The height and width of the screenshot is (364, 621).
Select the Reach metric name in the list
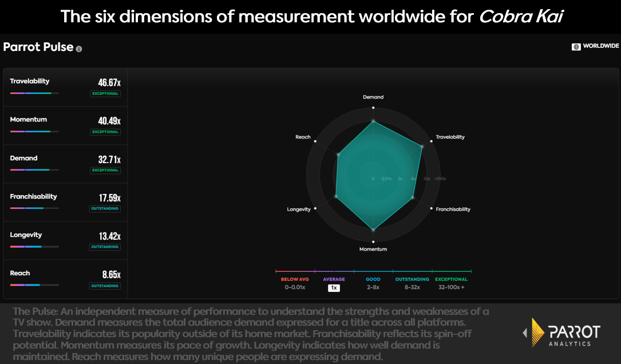(20, 274)
